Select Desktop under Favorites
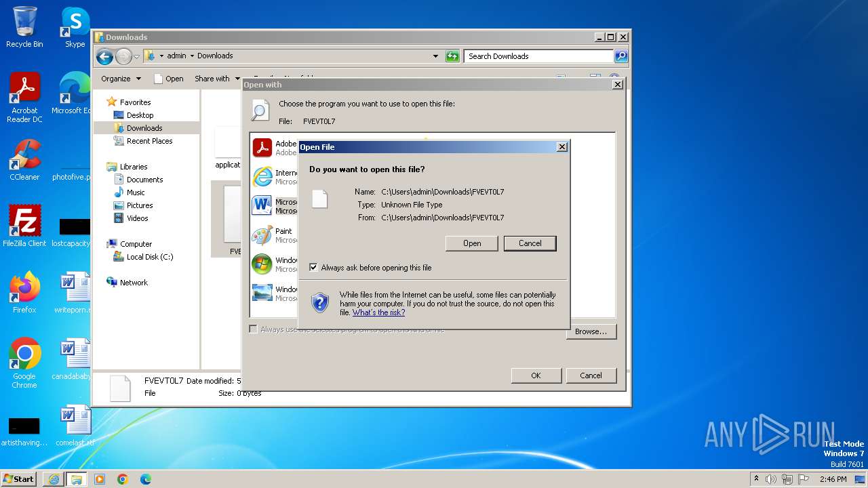The height and width of the screenshot is (488, 868). tap(140, 115)
